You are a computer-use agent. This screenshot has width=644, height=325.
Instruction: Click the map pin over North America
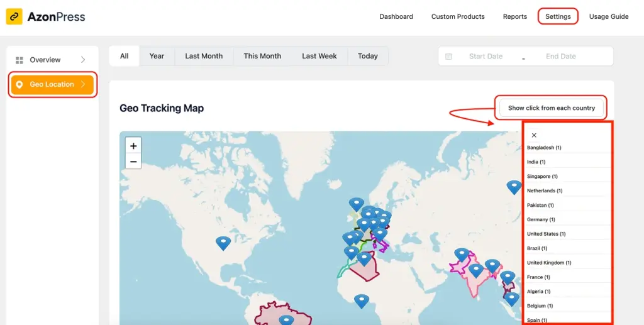coord(223,243)
